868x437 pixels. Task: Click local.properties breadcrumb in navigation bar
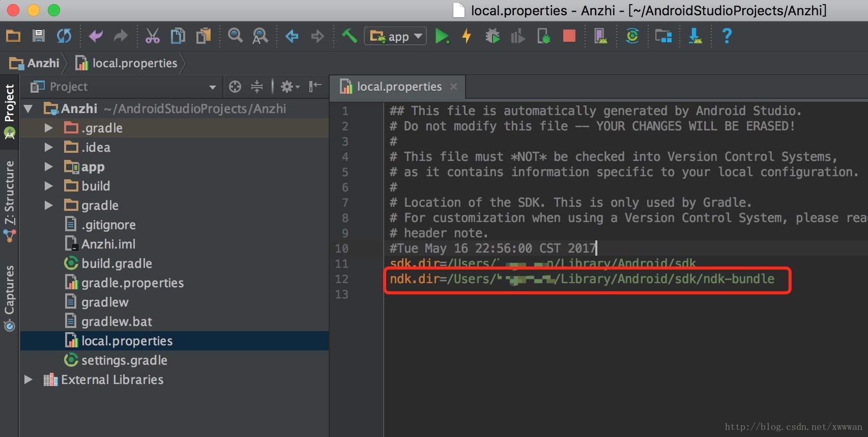[x=126, y=63]
